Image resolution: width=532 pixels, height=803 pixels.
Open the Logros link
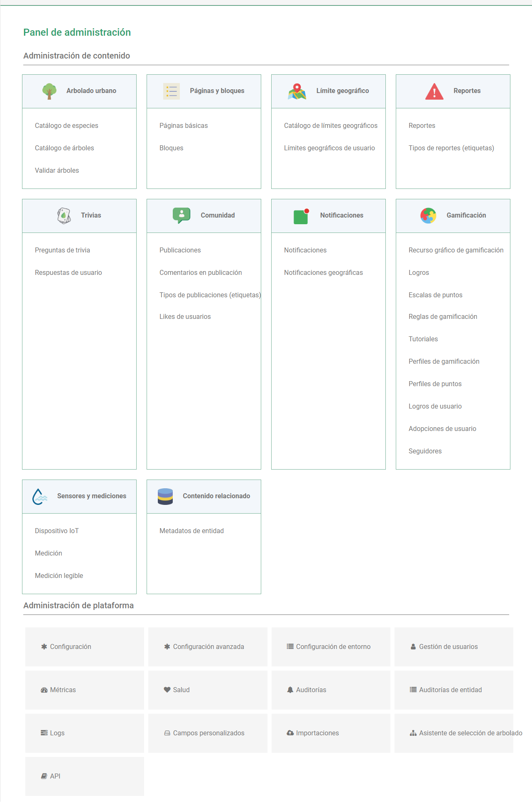pos(419,272)
